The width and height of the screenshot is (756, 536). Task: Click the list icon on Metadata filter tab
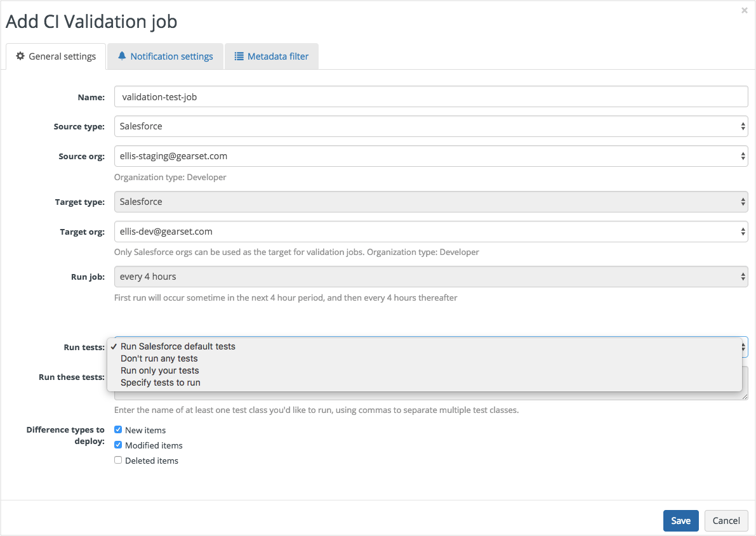pyautogui.click(x=239, y=56)
